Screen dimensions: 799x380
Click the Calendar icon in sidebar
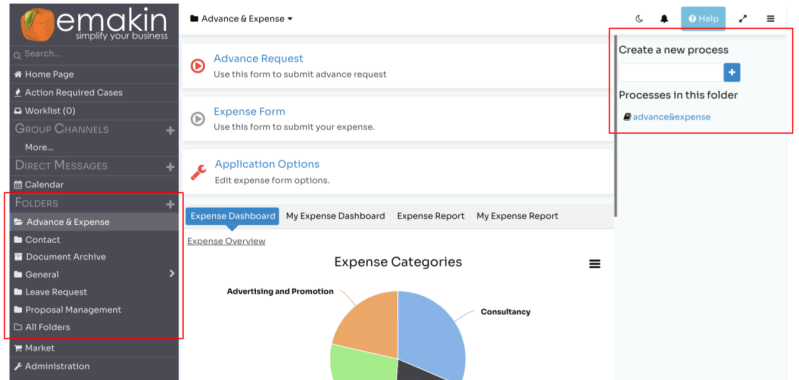(18, 185)
